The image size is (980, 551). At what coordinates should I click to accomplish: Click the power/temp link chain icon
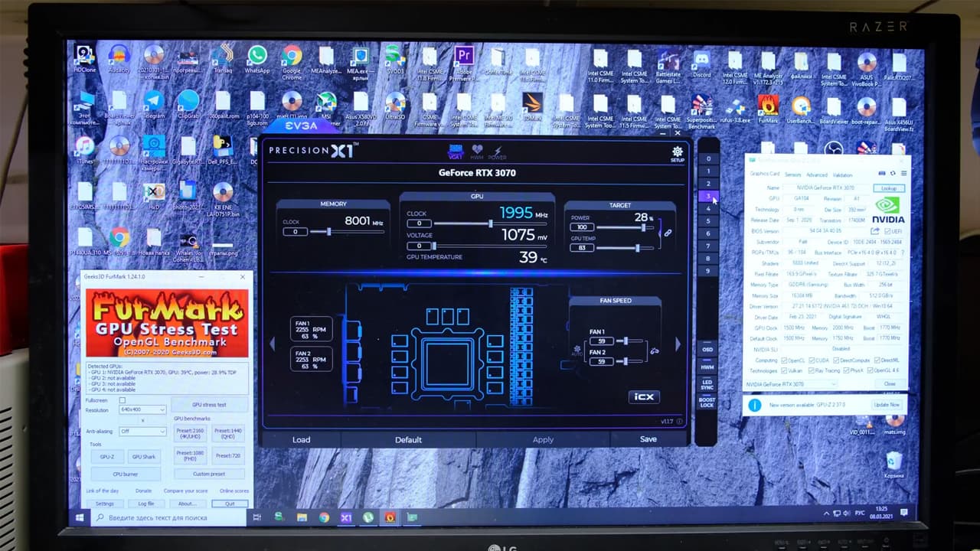[668, 233]
